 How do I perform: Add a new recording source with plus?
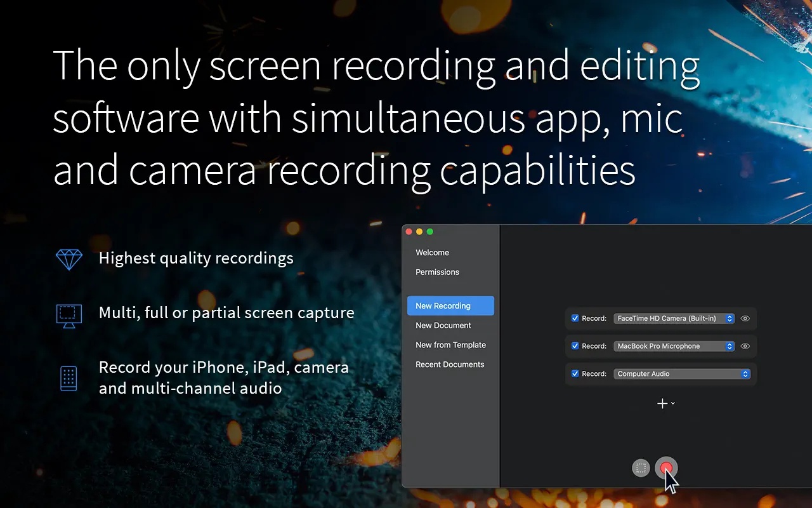(x=665, y=403)
